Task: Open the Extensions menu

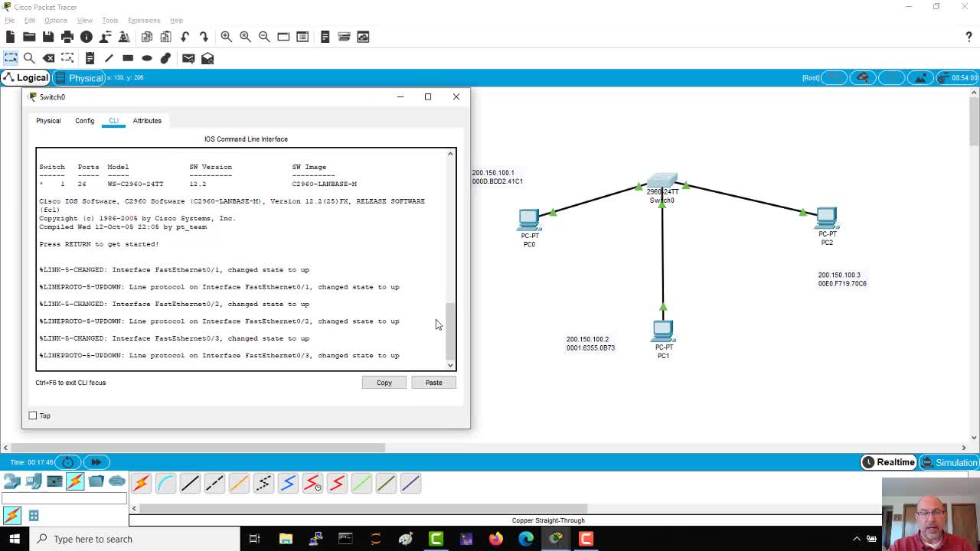Action: (144, 21)
